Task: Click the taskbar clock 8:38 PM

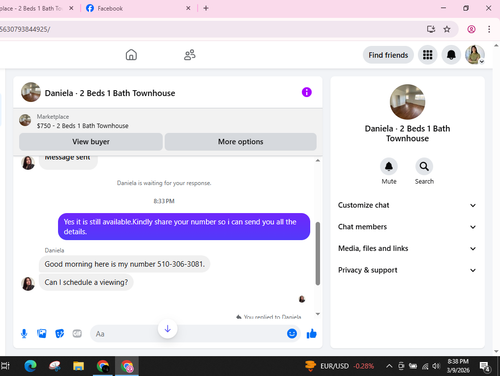Action: point(458,366)
